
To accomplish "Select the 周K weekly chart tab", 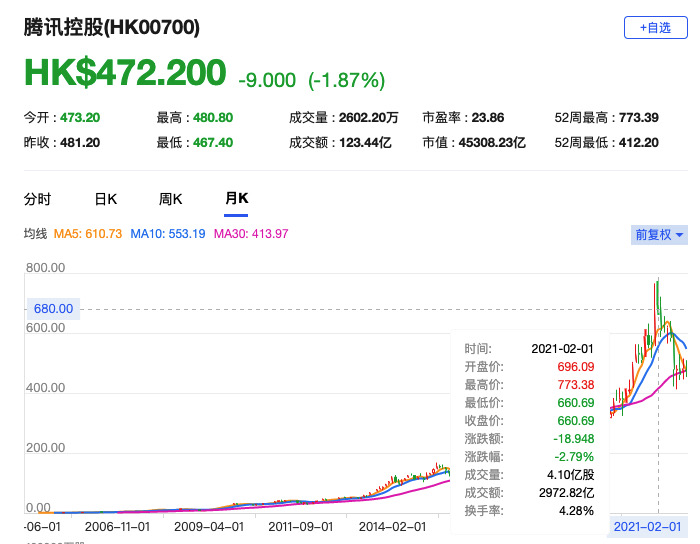I will coord(171,199).
